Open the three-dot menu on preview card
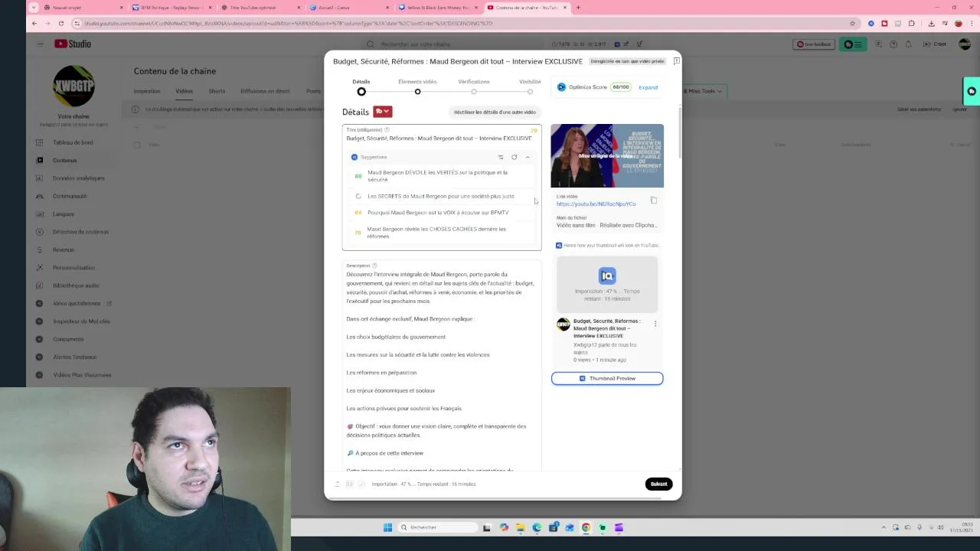Screen dimensions: 980x551 tap(655, 324)
